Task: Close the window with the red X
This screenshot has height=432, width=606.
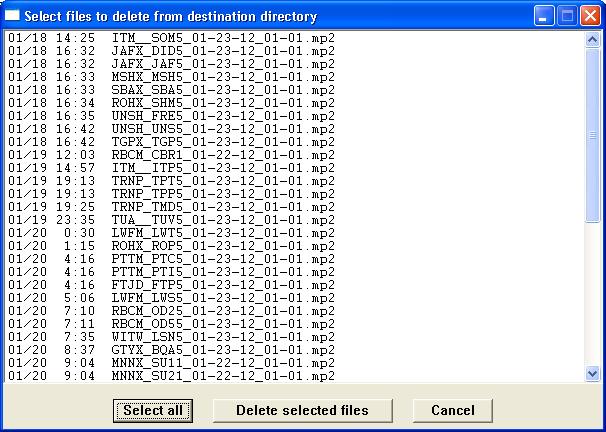Action: tap(590, 16)
